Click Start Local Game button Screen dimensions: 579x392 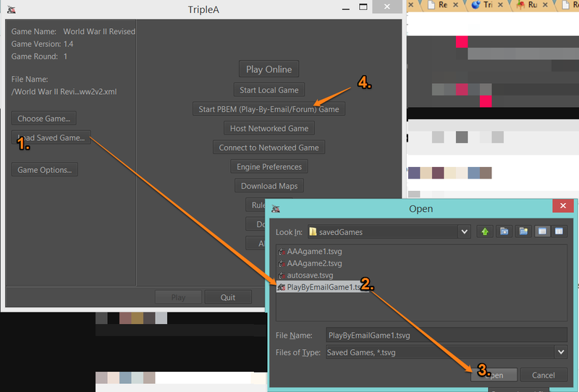(269, 90)
